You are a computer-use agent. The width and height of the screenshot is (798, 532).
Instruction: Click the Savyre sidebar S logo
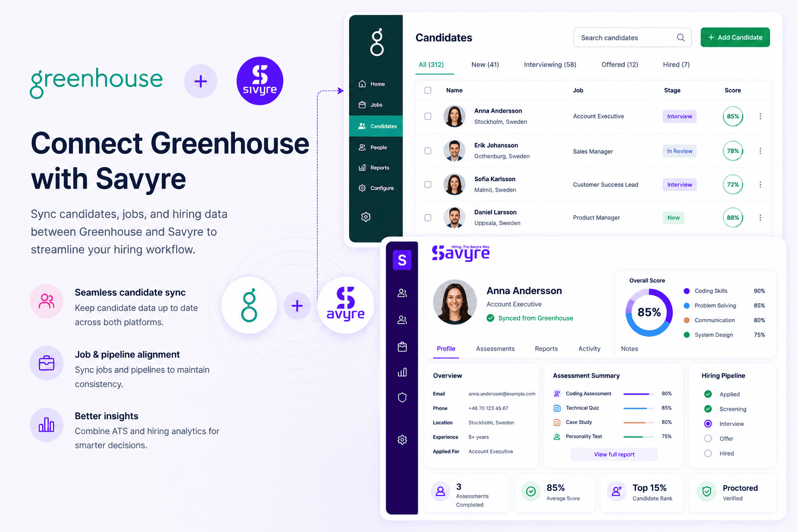coord(402,260)
